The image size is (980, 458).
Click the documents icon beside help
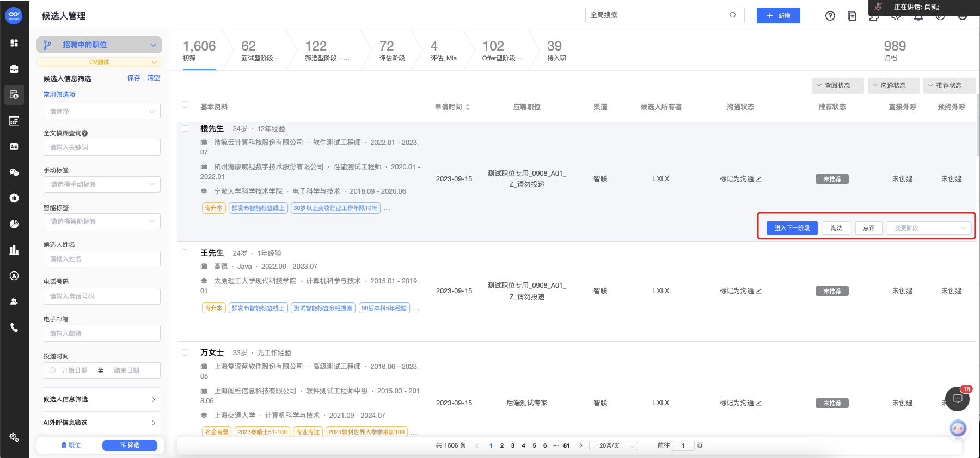coord(852,16)
